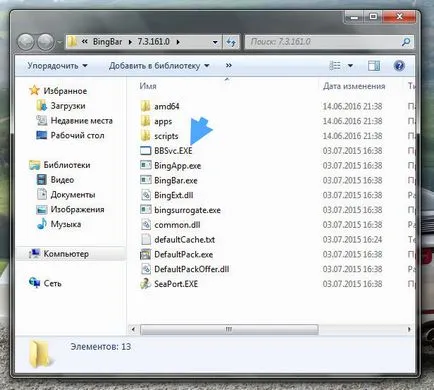The image size is (434, 390).
Task: Open the Упорядочить menu
Action: pos(57,66)
